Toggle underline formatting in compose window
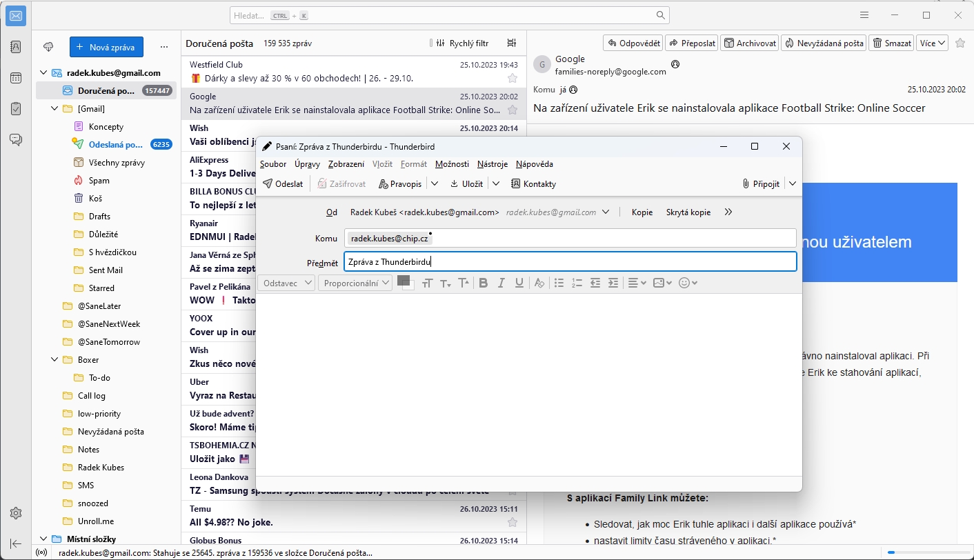974x560 pixels. [519, 283]
